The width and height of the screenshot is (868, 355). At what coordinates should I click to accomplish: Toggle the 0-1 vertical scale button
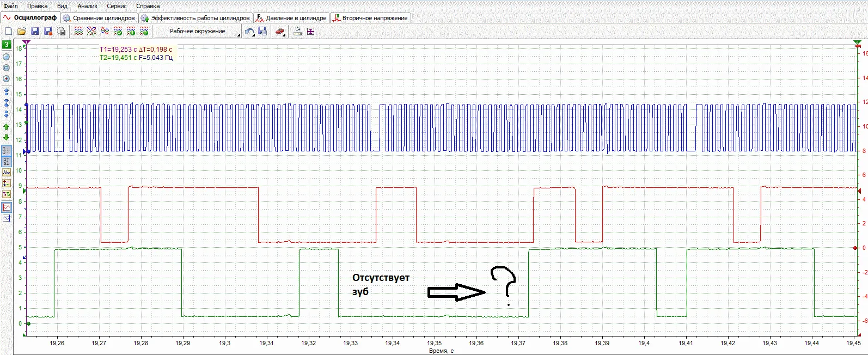pos(7,161)
